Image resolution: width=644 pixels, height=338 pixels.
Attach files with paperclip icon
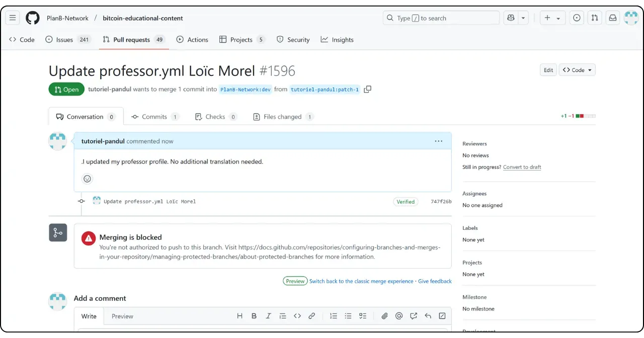384,316
